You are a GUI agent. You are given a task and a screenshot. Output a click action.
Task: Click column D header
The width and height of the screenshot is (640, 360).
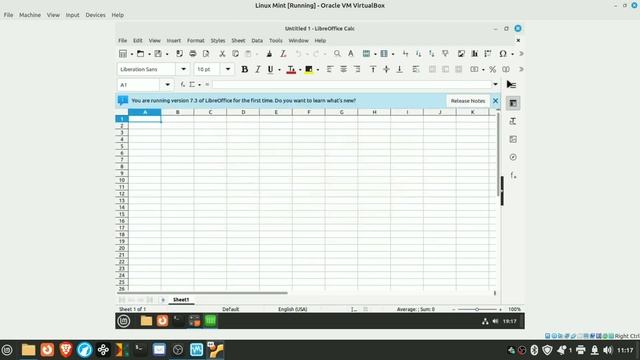(x=243, y=112)
